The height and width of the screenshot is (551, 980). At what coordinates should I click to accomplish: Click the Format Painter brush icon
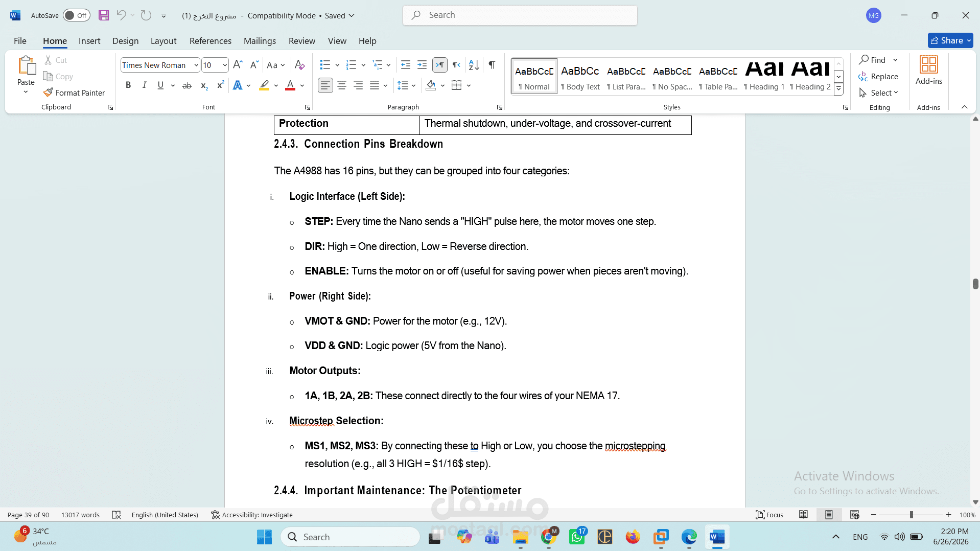(x=49, y=93)
